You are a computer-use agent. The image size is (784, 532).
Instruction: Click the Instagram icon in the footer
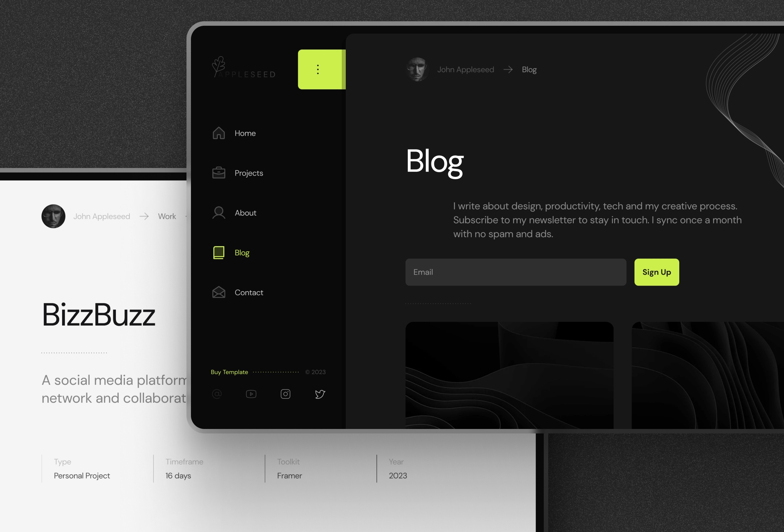coord(286,394)
